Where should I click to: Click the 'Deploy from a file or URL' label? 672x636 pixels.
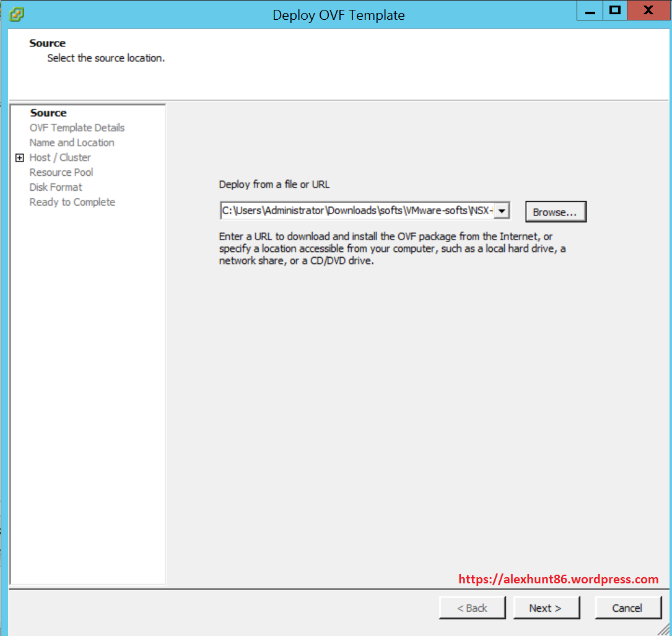274,185
